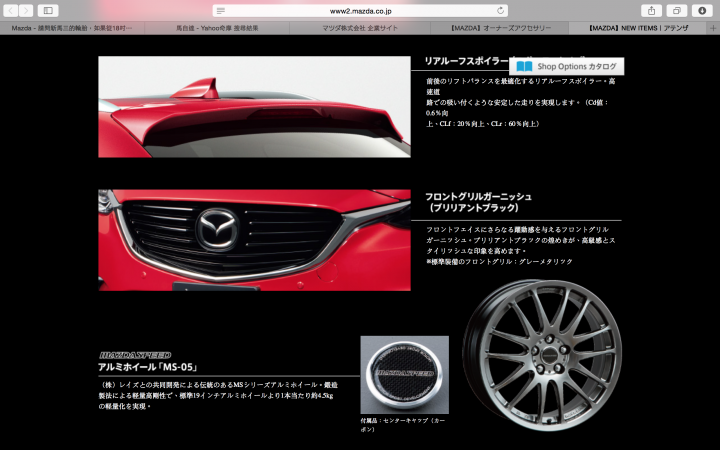720x450 pixels.
Task: Focus the www2.mazda.co.jp address field
Action: [360, 11]
